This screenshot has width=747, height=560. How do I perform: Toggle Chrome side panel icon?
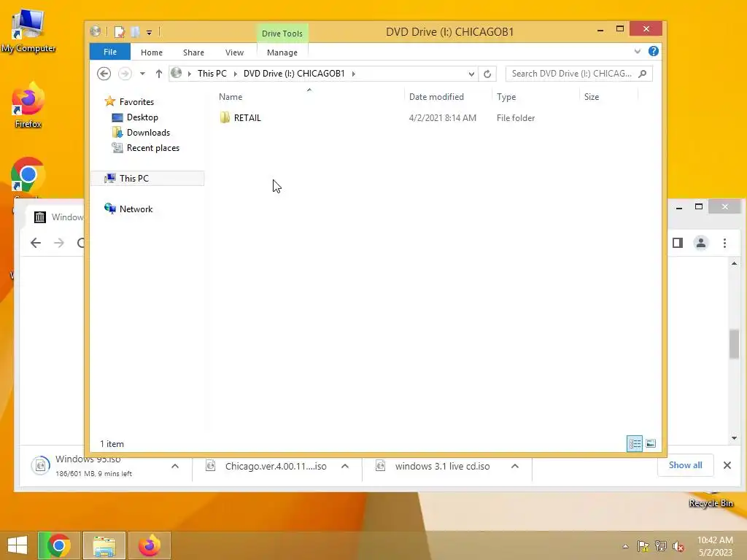(678, 243)
